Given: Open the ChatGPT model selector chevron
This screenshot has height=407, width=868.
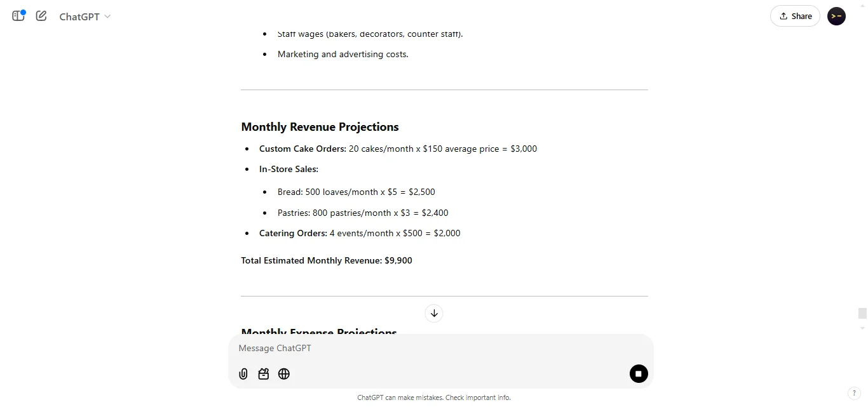Looking at the screenshot, I should click(107, 17).
